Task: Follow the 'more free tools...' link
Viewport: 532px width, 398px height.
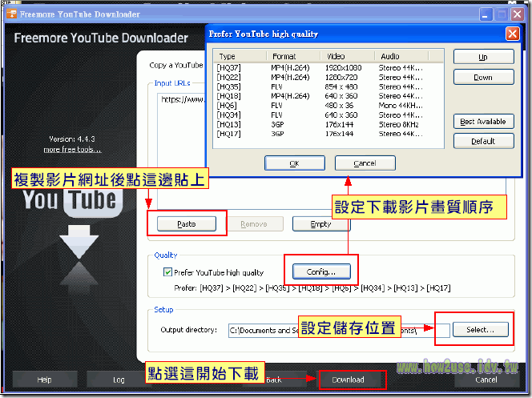Action: 72,150
